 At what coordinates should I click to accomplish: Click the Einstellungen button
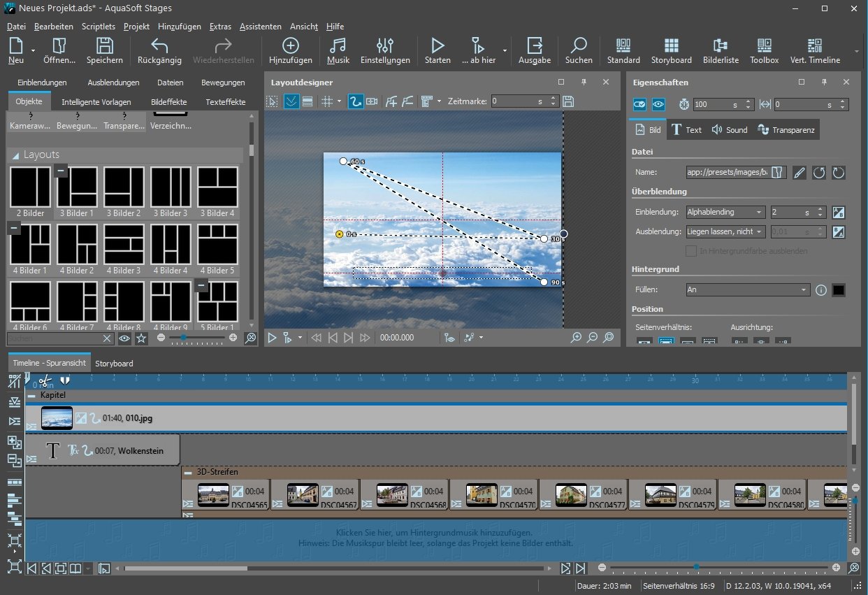[x=385, y=51]
